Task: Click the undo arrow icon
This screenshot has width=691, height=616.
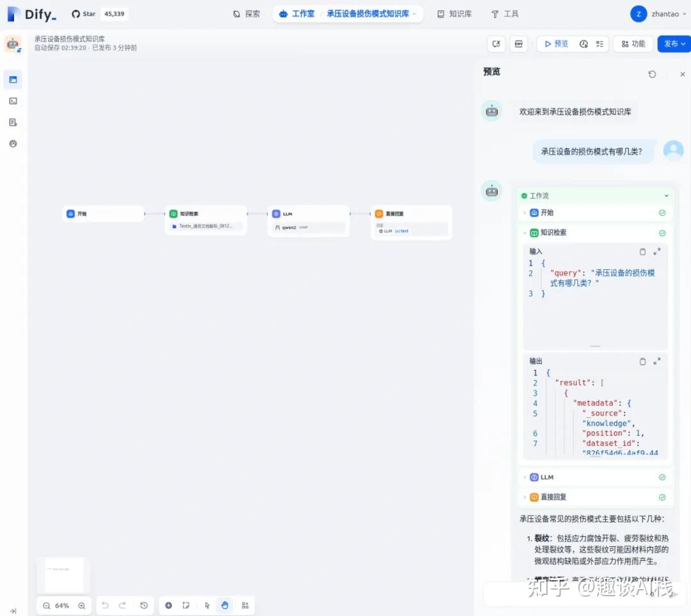Action: click(105, 605)
